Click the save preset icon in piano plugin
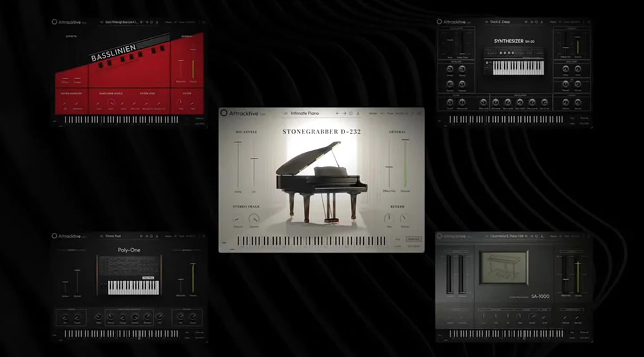Screen dimensions: 644x357 click(358, 113)
